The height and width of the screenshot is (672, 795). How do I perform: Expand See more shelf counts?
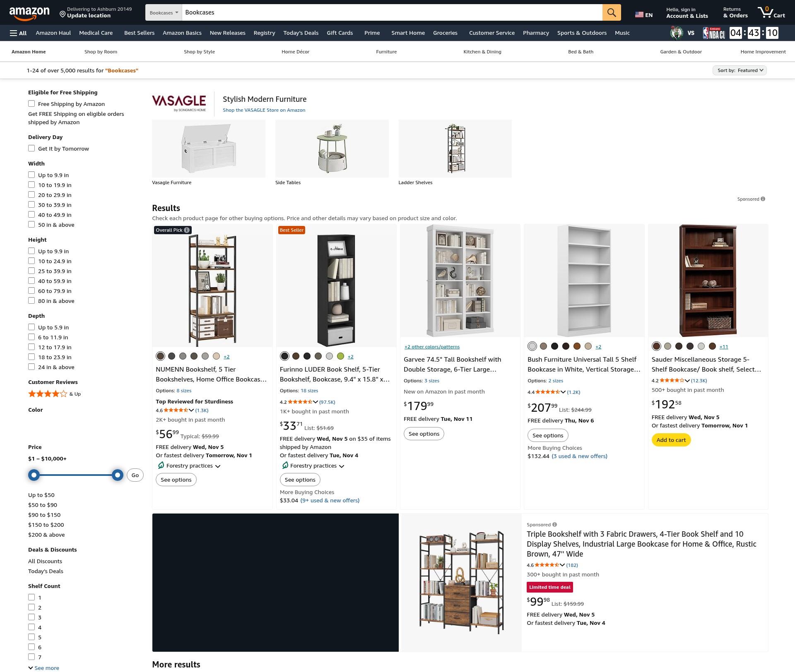click(43, 668)
